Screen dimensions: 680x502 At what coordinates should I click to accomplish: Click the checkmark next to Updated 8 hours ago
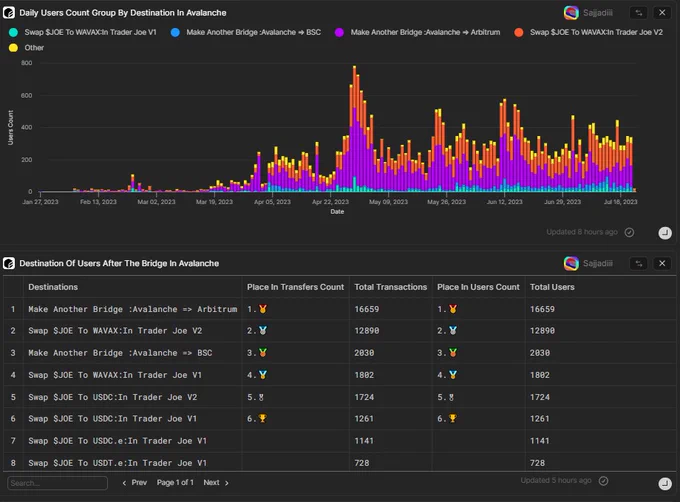(x=629, y=232)
